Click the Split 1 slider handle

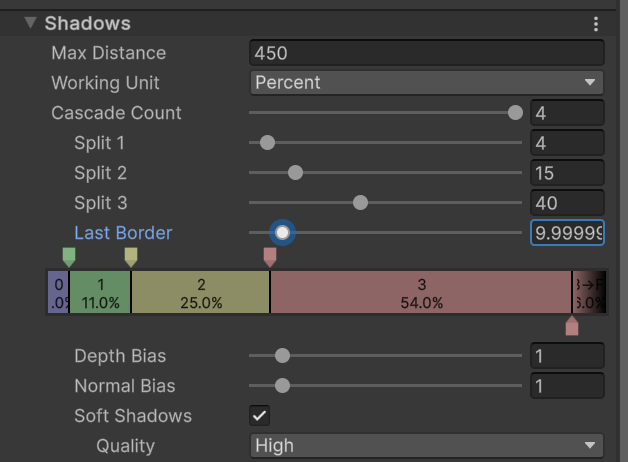coord(267,143)
